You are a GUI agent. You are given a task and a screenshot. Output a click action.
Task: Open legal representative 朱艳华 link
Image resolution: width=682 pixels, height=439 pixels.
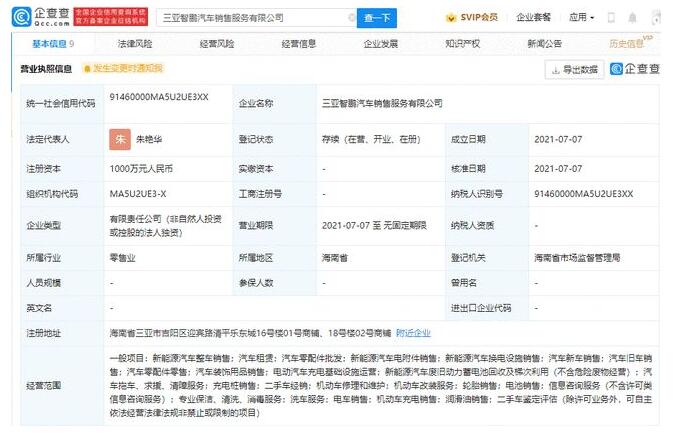tap(149, 139)
